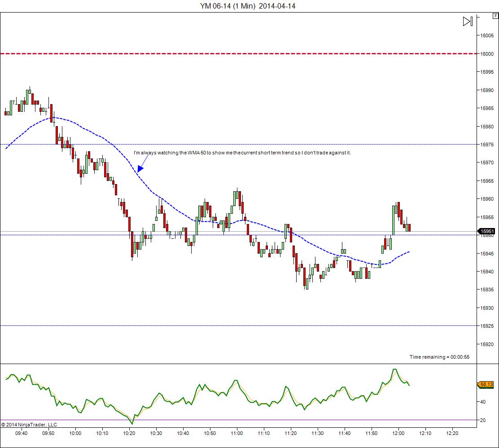Click the 09:40 time axis label
Viewport: 499px width, 448px height.
22,433
